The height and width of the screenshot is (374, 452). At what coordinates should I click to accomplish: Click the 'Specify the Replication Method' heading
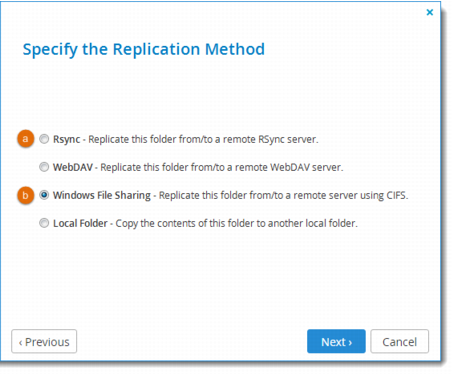click(144, 49)
